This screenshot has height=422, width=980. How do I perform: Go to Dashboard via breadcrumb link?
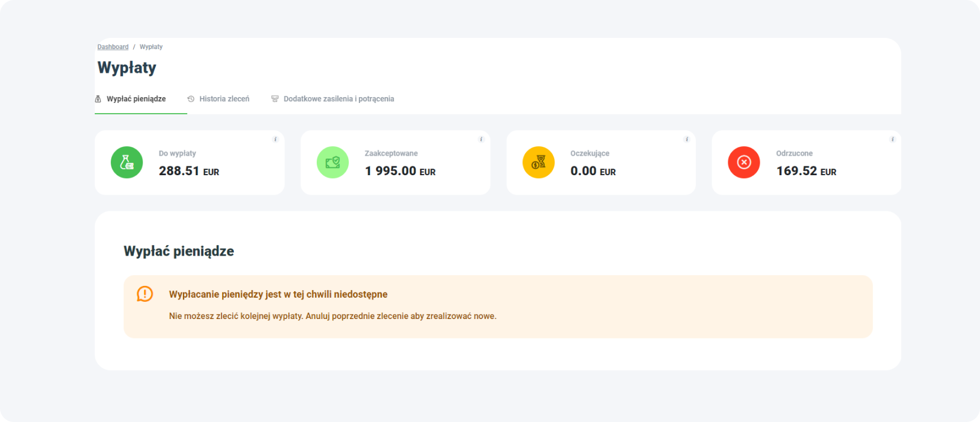tap(113, 47)
